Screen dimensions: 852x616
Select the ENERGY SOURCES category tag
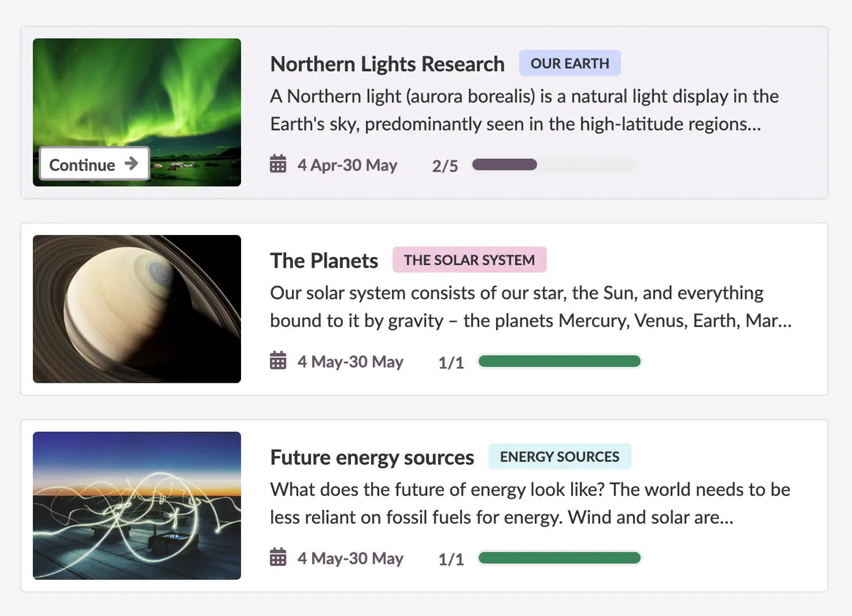point(559,456)
